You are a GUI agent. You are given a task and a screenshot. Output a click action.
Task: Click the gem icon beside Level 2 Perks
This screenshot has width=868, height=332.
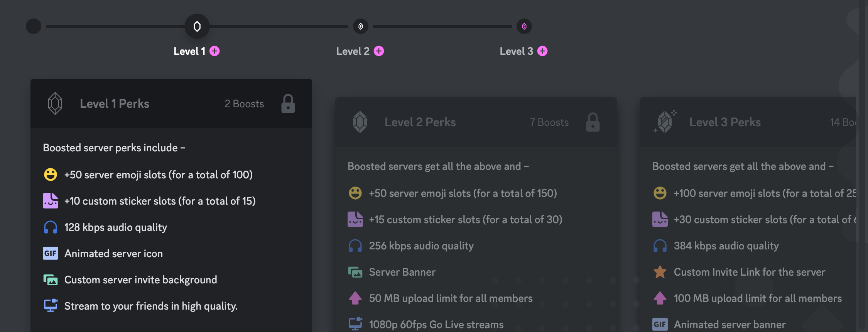click(360, 122)
